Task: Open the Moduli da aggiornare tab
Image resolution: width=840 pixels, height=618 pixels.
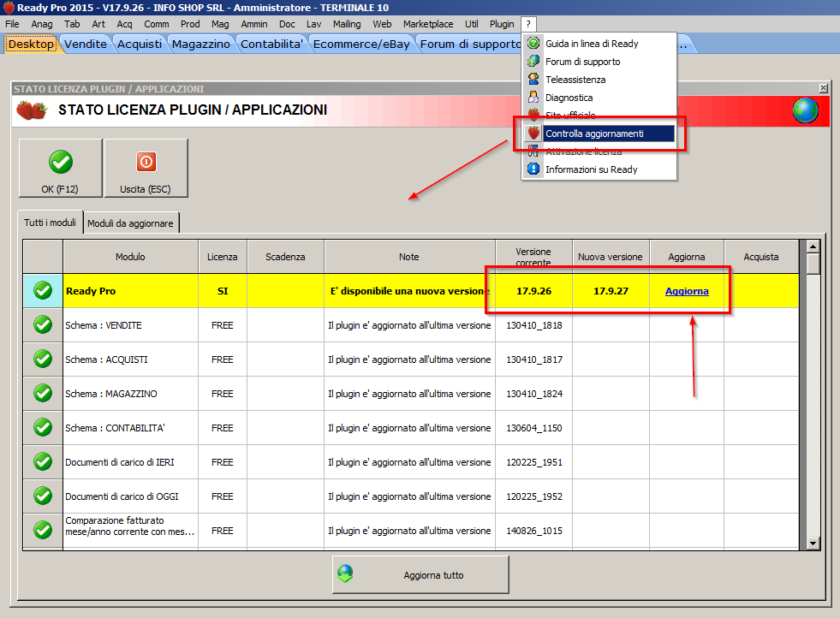Action: (131, 223)
